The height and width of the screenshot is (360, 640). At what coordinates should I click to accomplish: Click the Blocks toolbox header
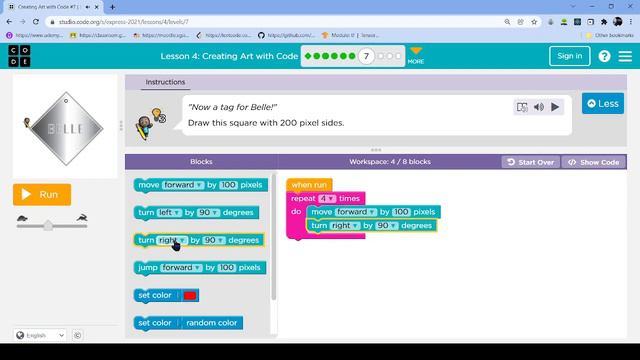tap(201, 162)
